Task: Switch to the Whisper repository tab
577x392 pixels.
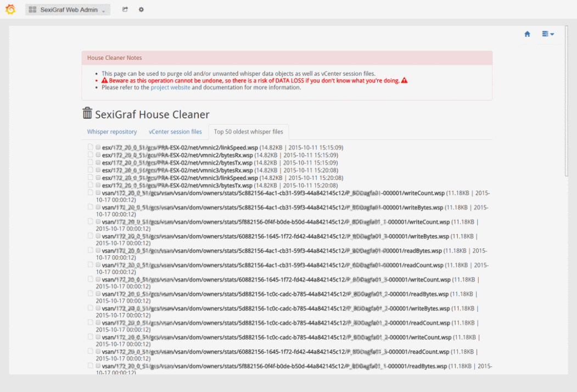Action: click(x=112, y=132)
